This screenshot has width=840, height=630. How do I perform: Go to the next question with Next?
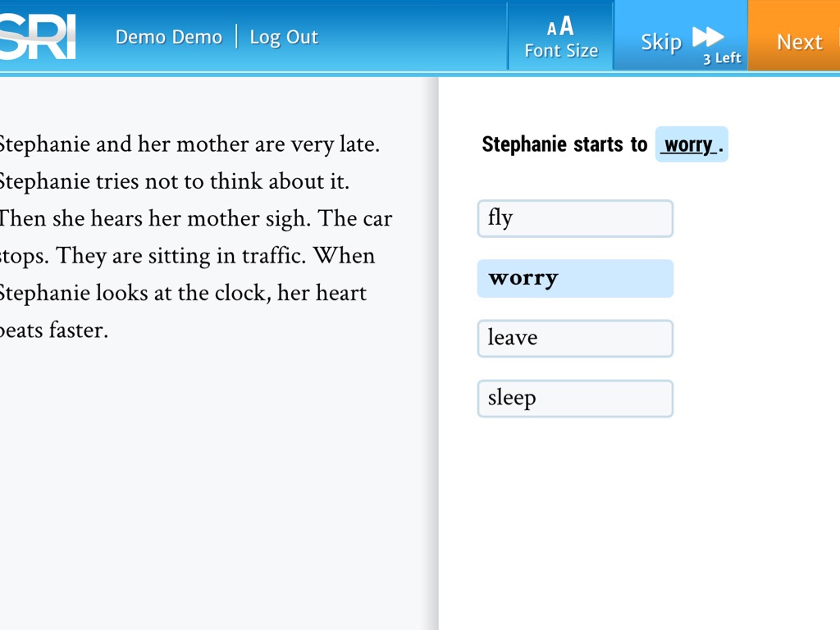(x=798, y=42)
